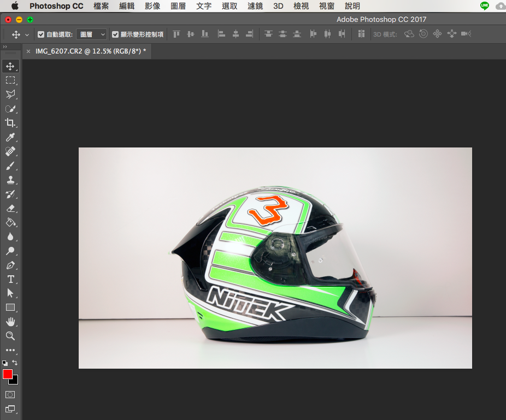This screenshot has height=420, width=506.
Task: Click the LINE icon in menu bar
Action: (x=484, y=6)
